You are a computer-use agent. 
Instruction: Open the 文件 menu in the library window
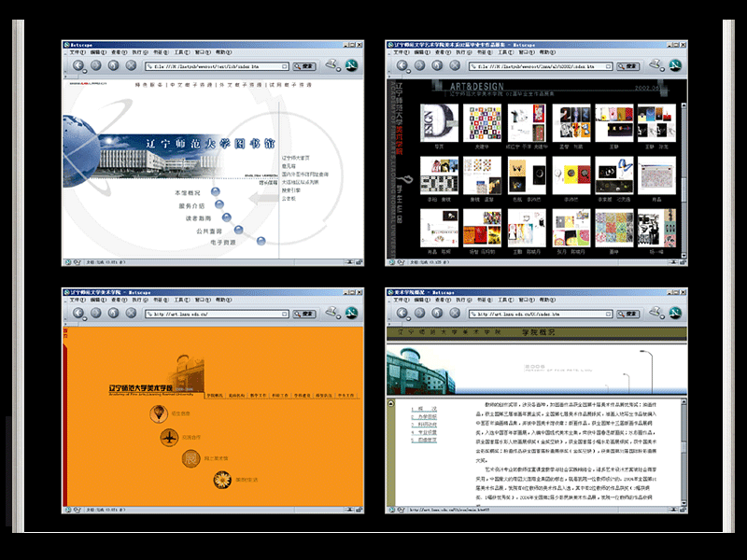coord(77,53)
